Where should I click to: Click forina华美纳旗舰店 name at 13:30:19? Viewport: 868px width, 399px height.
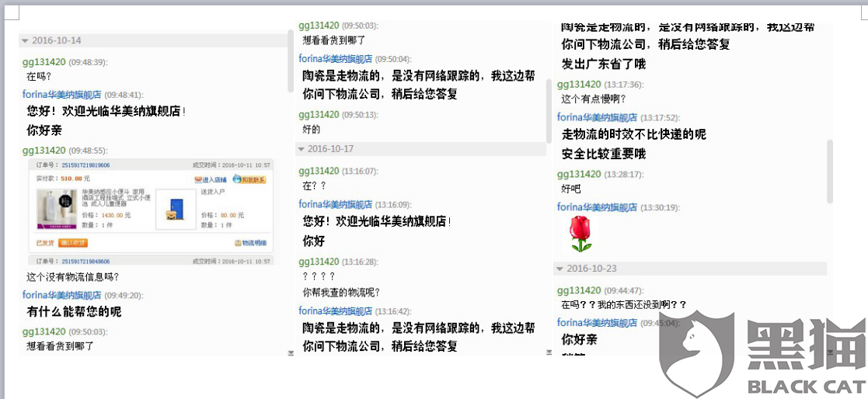598,207
